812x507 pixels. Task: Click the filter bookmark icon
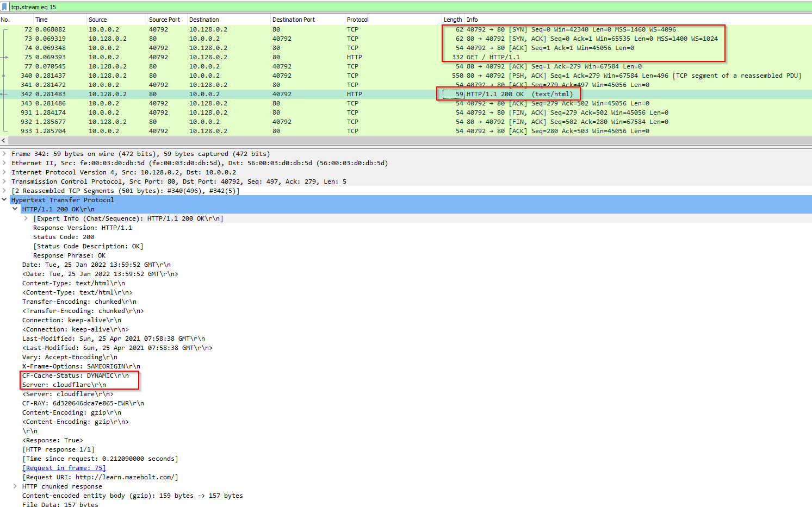[5, 6]
